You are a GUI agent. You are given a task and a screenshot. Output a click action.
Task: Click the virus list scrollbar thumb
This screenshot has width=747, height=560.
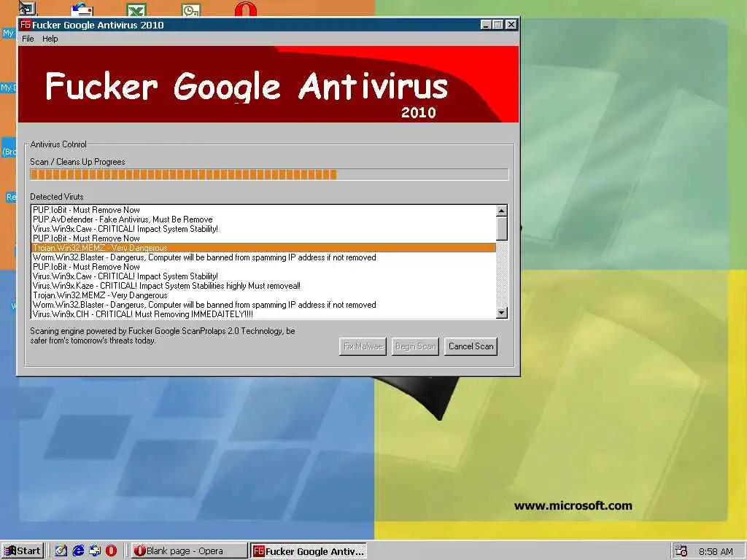[502, 228]
